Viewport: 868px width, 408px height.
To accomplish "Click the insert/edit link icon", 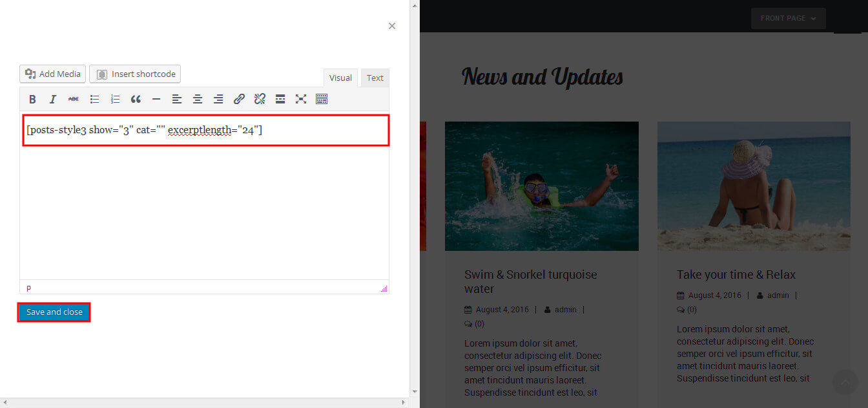I will click(239, 99).
